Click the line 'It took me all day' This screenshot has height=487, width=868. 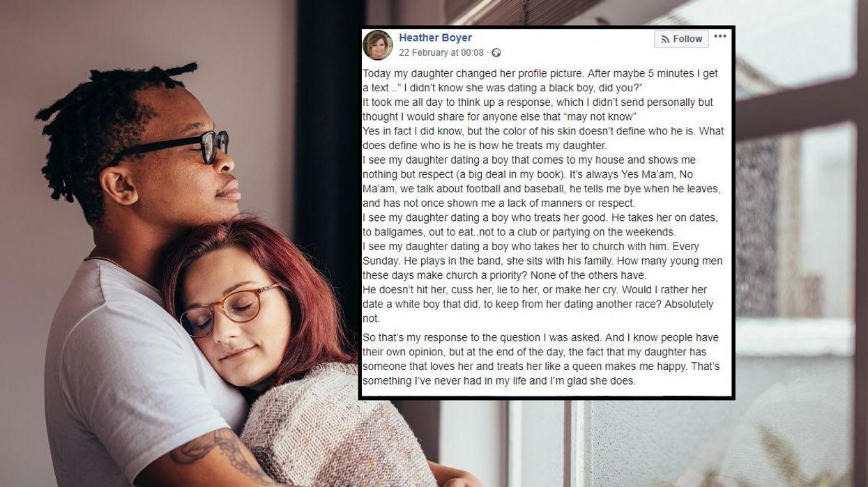(538, 109)
